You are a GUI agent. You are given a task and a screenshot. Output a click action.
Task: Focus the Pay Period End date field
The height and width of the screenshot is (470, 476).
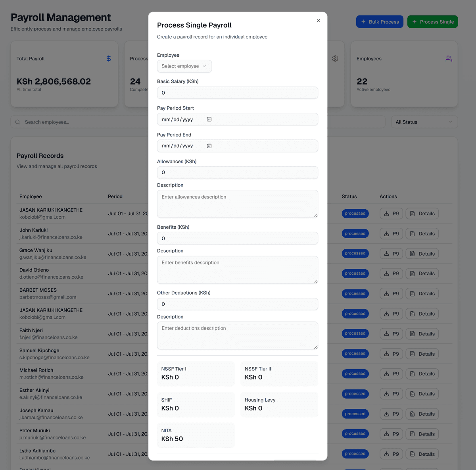pos(238,146)
